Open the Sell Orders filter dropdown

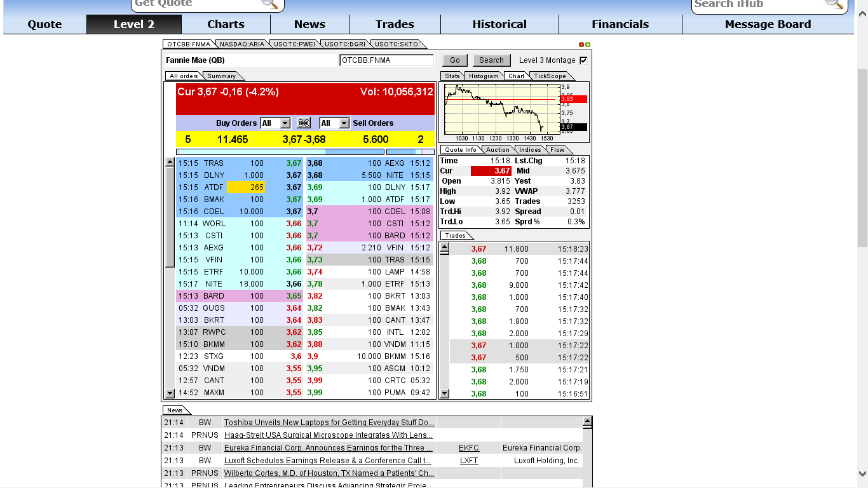pyautogui.click(x=335, y=123)
